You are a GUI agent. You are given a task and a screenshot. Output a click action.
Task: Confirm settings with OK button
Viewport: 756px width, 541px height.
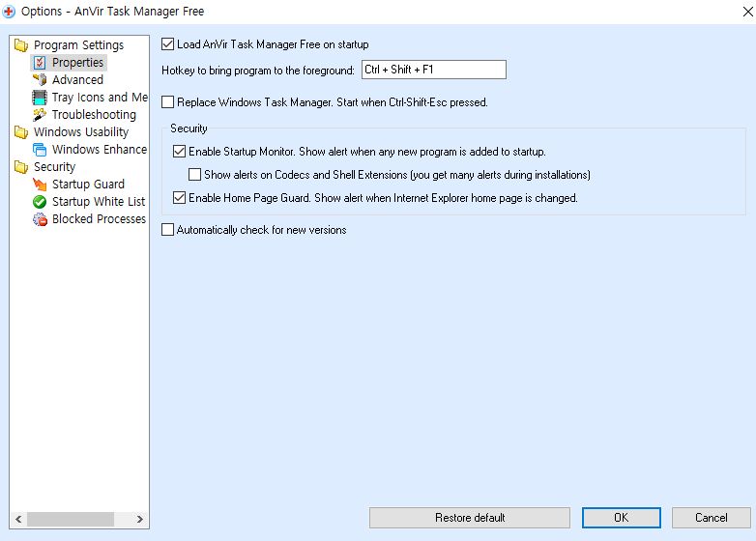click(x=621, y=518)
